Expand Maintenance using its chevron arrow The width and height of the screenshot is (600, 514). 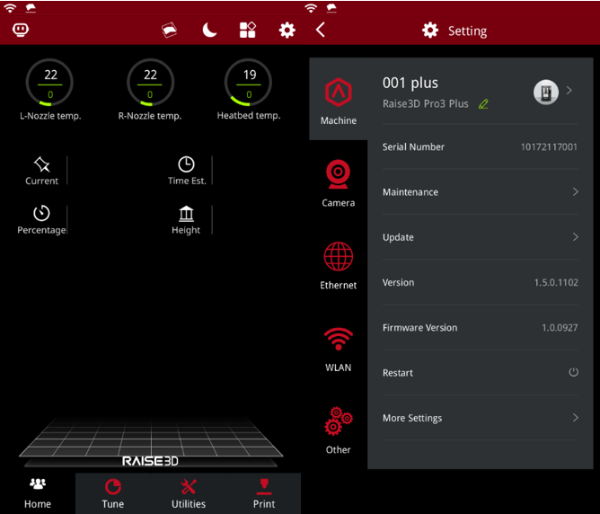[575, 192]
